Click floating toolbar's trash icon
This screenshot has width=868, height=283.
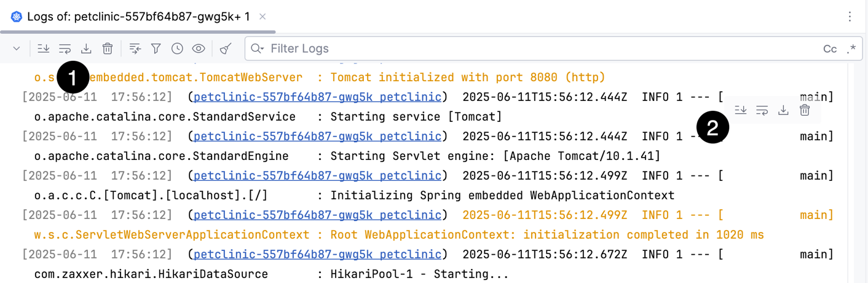point(805,110)
